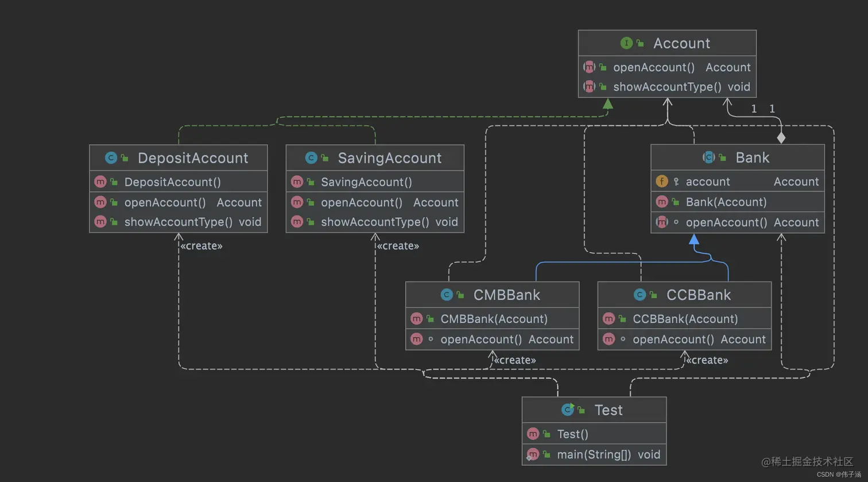Select the Test() constructor text in the Test class
This screenshot has width=868, height=482.
572,434
